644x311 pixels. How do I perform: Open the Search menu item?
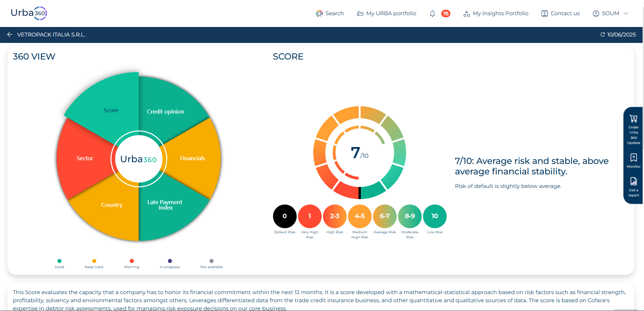tap(330, 14)
